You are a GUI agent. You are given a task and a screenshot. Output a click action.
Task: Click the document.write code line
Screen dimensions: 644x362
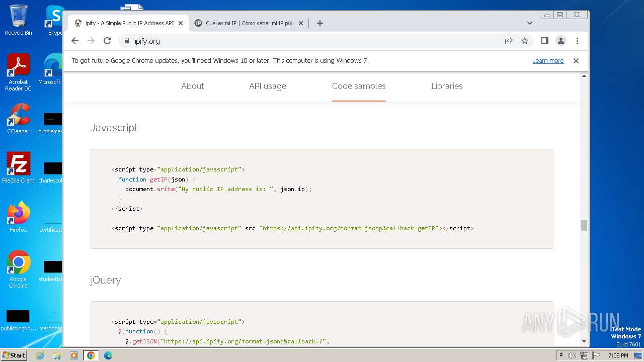(x=219, y=189)
